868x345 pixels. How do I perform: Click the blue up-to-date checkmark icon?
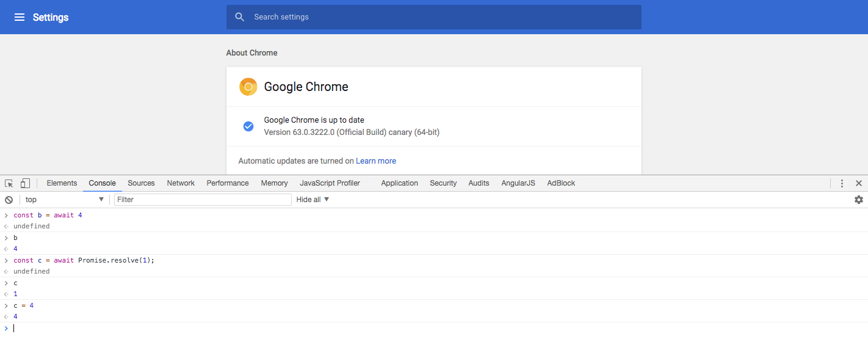pos(248,126)
